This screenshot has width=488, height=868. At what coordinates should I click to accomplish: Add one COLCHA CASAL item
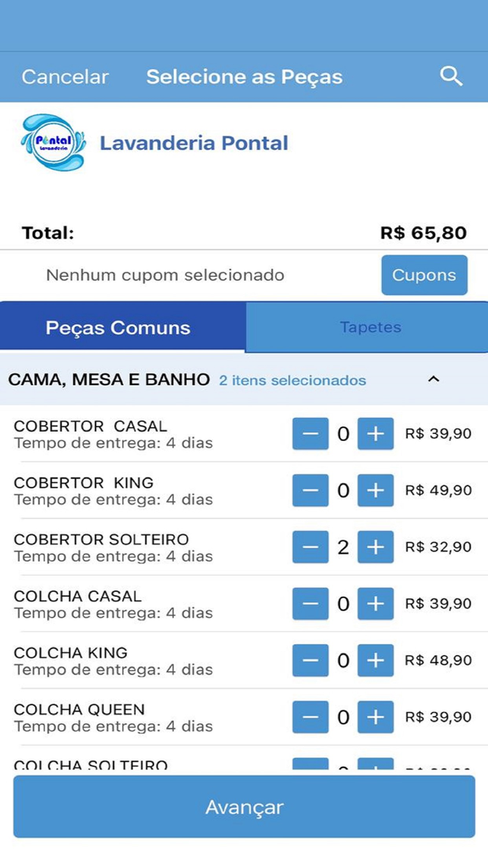pos(375,604)
